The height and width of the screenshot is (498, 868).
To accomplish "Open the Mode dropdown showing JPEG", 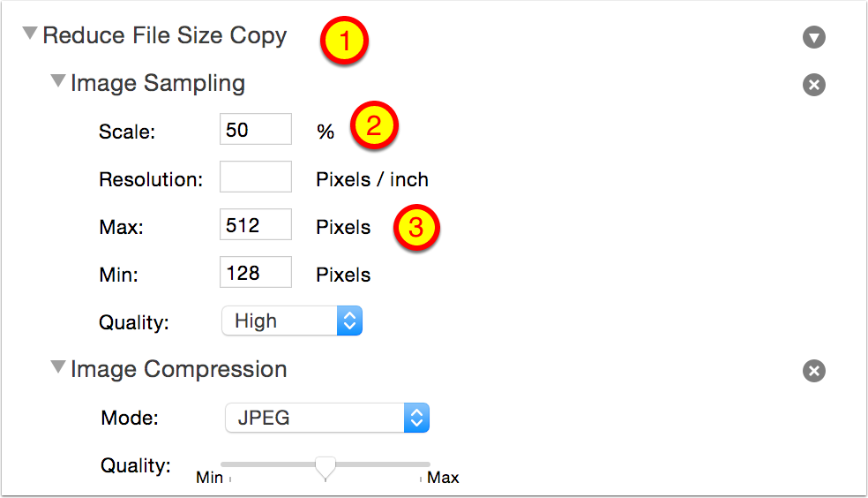I will [x=326, y=418].
